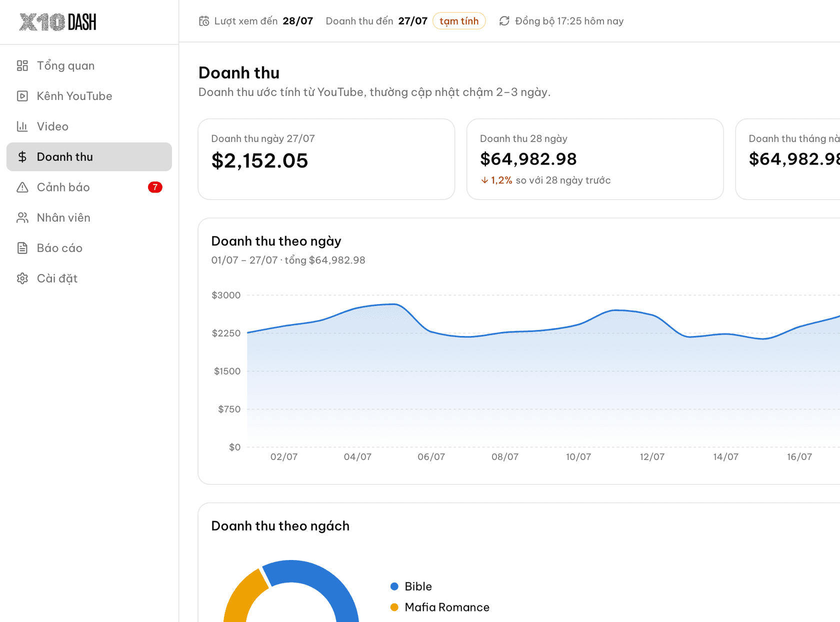Click the 01/07 – 27/07 date range subtitle
The height and width of the screenshot is (622, 840).
coord(288,260)
